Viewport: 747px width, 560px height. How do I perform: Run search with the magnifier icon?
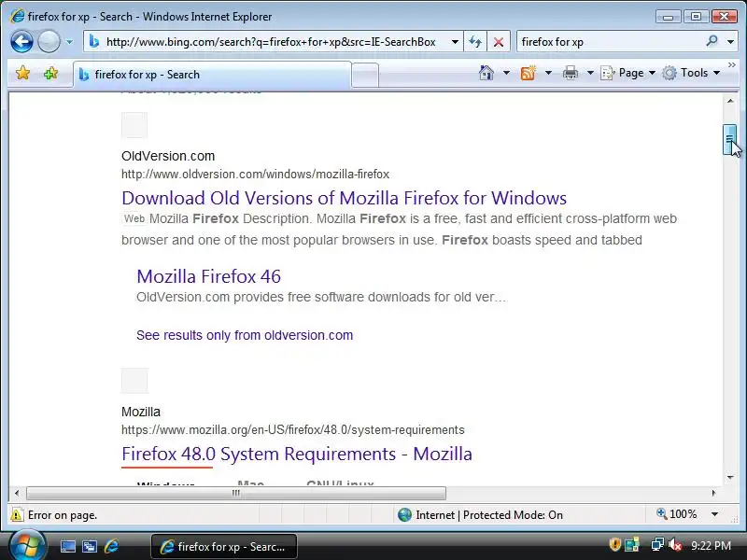click(712, 41)
